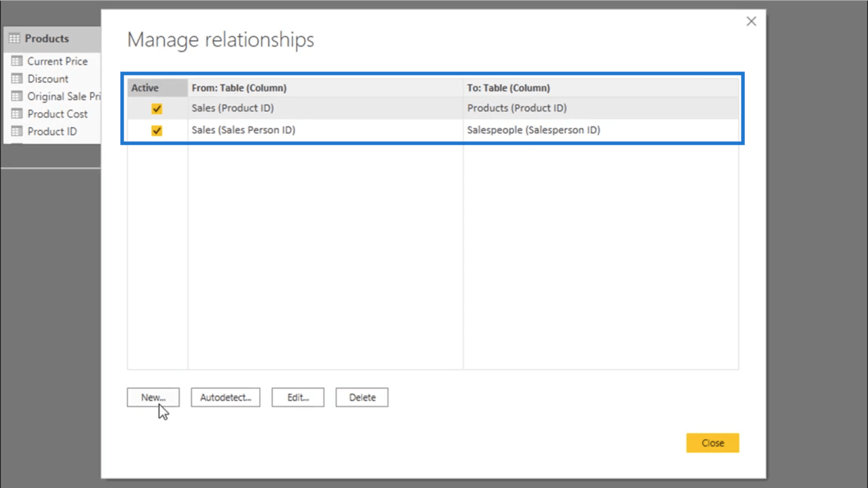Uncheck Active for Sales (Product ID) relationship

pyautogui.click(x=157, y=108)
